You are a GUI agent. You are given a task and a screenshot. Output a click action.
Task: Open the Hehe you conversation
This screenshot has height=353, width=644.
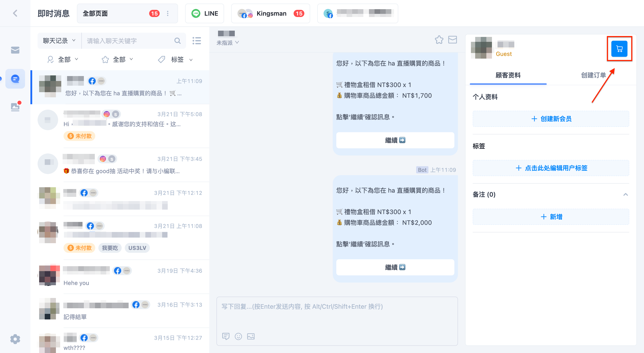(120, 277)
